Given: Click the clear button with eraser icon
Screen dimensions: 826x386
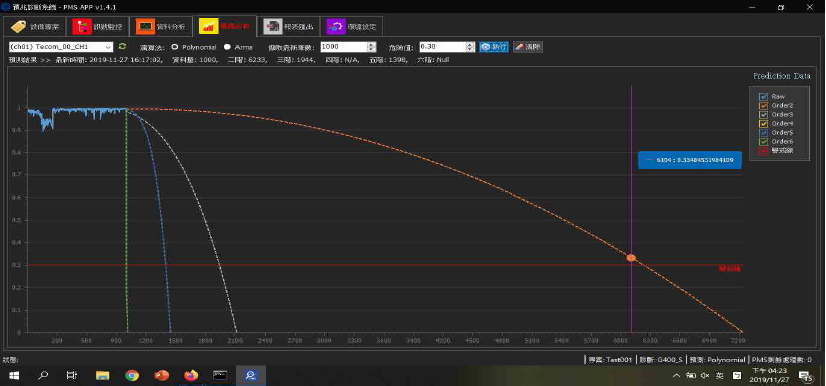Looking at the screenshot, I should tap(528, 47).
